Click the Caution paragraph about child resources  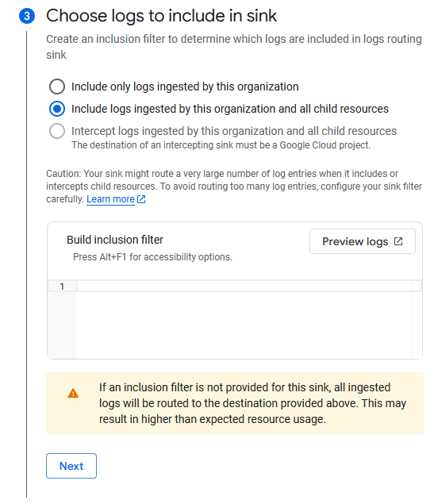pos(234,187)
